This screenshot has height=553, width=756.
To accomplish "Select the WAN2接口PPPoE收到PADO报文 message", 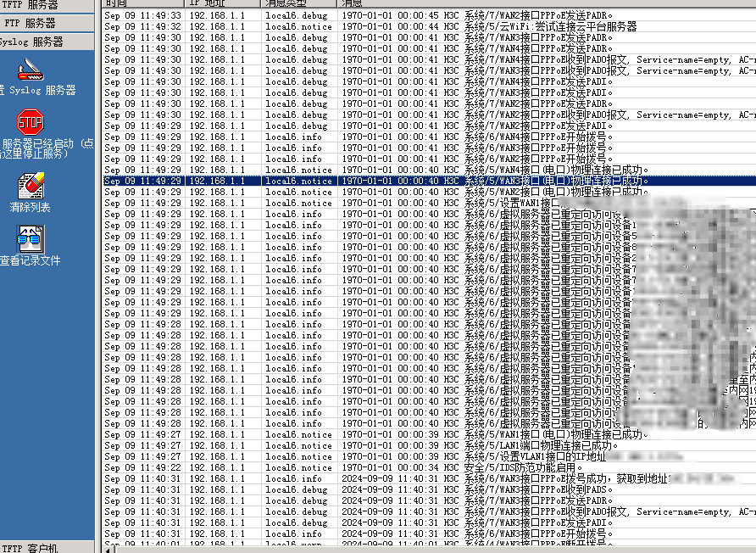I will (x=610, y=115).
